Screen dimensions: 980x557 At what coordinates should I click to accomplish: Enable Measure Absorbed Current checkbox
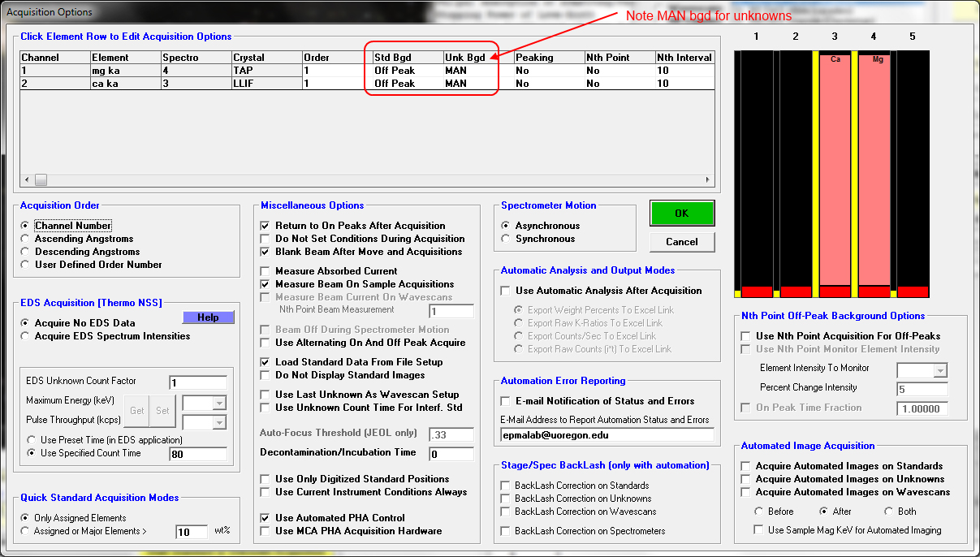pyautogui.click(x=266, y=271)
